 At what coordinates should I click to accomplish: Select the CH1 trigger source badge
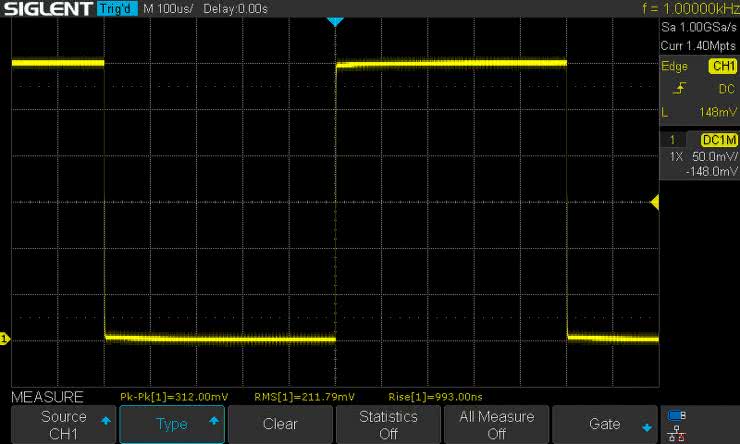[721, 67]
